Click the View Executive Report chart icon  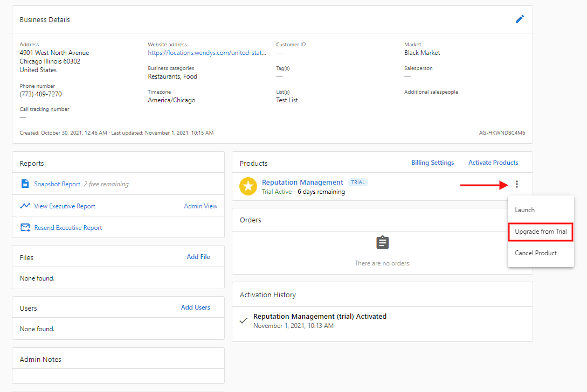(25, 206)
